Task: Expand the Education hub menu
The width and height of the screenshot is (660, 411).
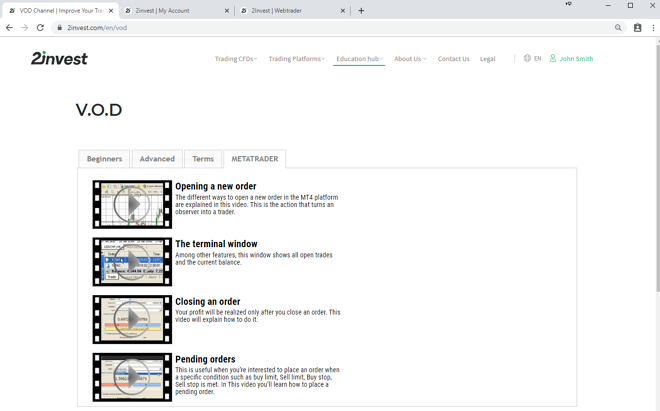Action: click(359, 59)
